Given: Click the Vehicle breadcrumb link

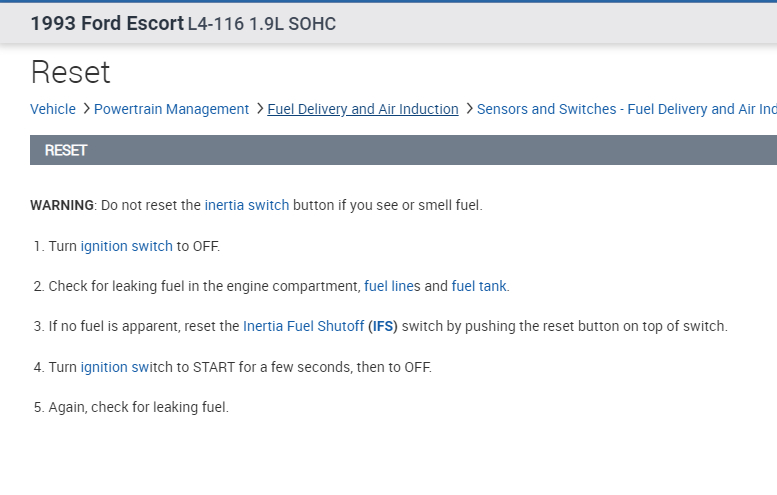Looking at the screenshot, I should (x=52, y=109).
